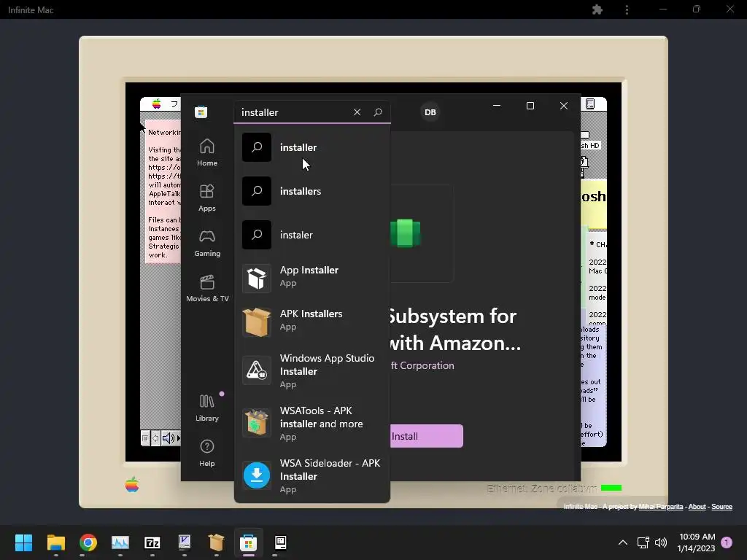747x560 pixels.
Task: Open the browser extensions puzzle icon
Action: 597,9
